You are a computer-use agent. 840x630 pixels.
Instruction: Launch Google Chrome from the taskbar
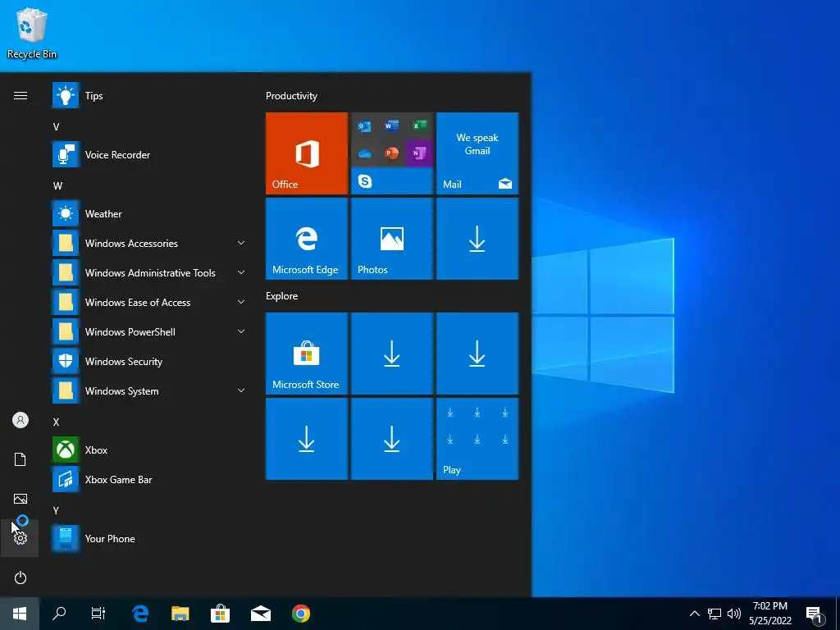(300, 614)
